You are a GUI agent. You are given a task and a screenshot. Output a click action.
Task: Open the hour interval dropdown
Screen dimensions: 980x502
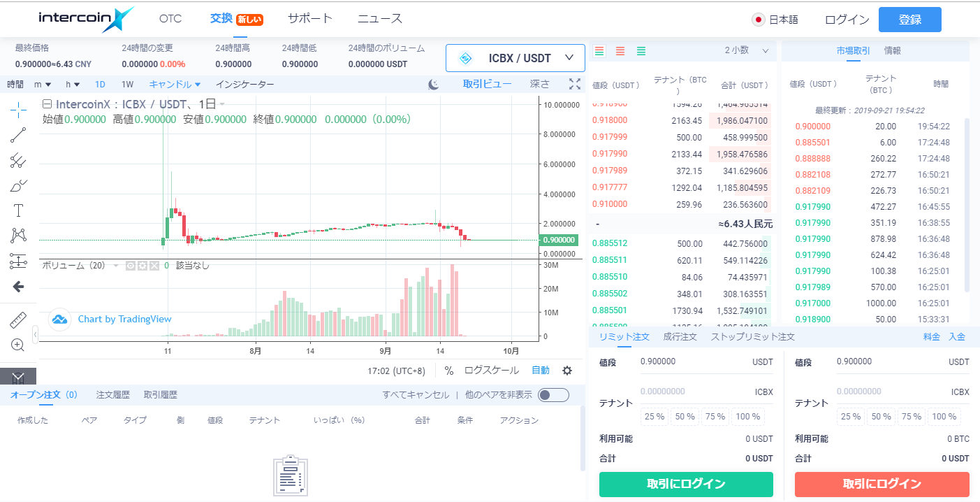pyautogui.click(x=73, y=85)
